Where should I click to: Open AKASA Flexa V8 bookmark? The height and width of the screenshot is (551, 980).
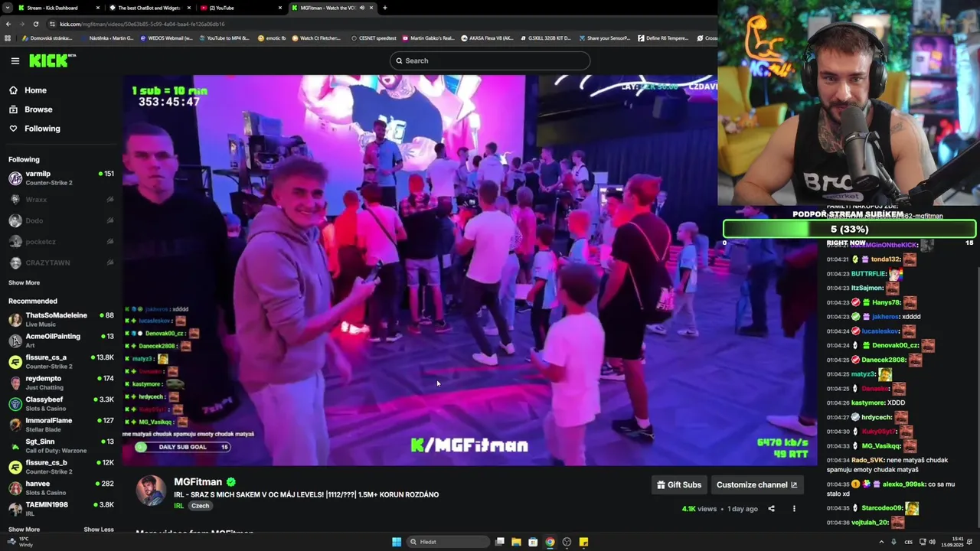click(487, 38)
